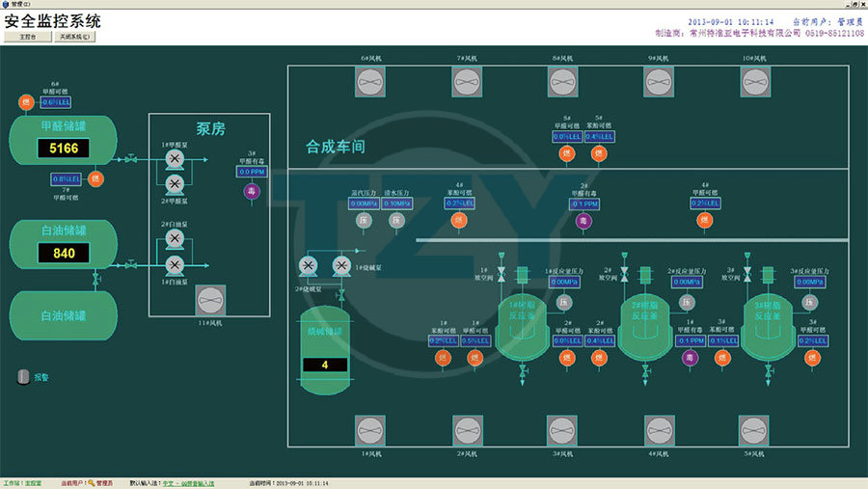The height and width of the screenshot is (489, 868).
Task: Click the 主控室 workstation link in status bar
Action: click(x=35, y=483)
